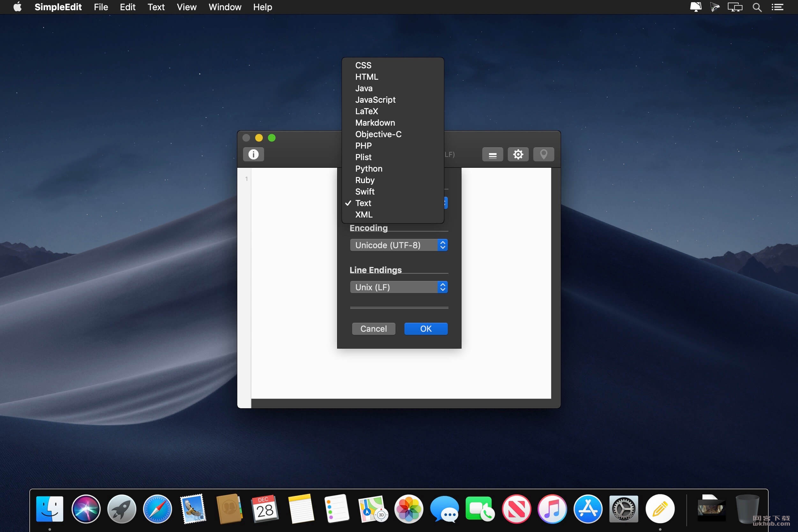Pick Java from the syntax popup
This screenshot has width=798, height=532.
pyautogui.click(x=393, y=88)
